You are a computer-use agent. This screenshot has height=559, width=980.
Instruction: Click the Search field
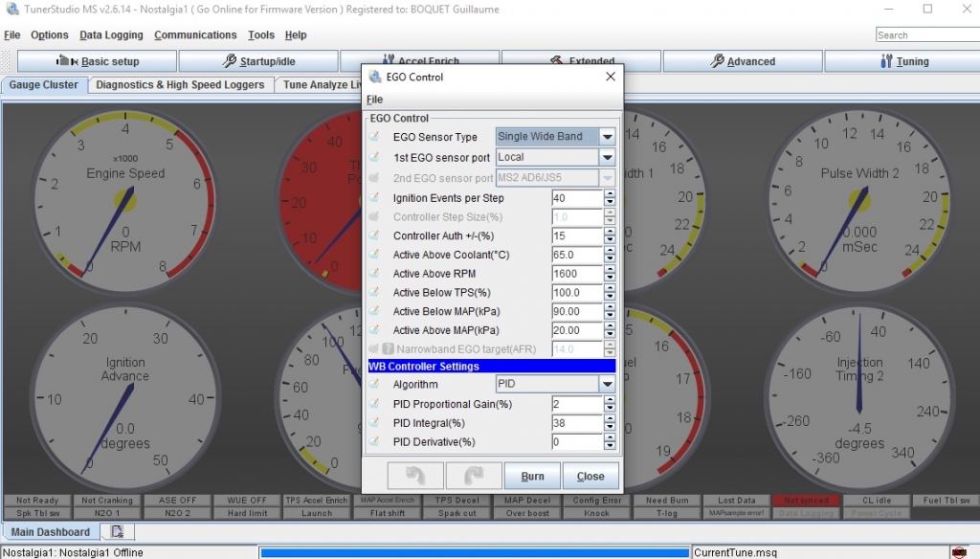tap(927, 35)
